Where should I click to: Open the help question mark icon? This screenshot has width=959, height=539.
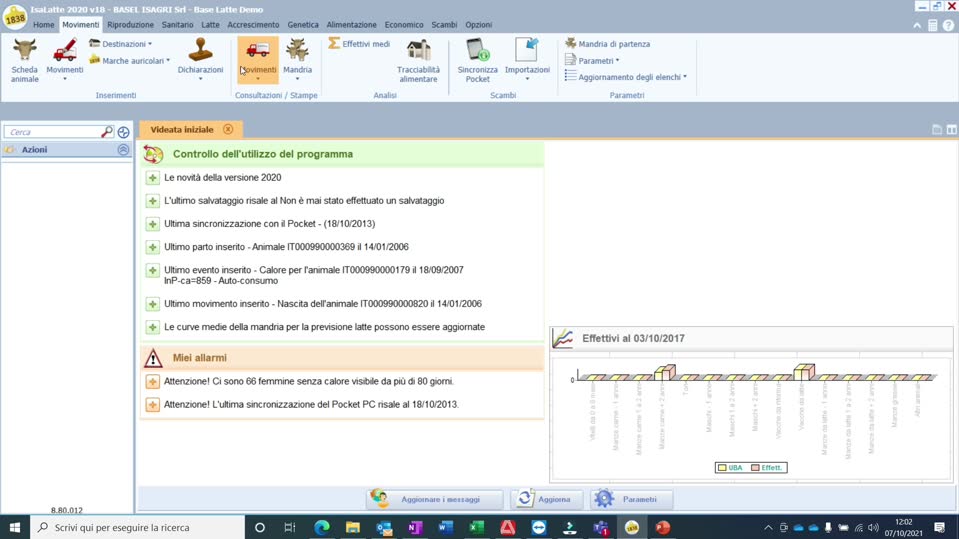[x=949, y=25]
